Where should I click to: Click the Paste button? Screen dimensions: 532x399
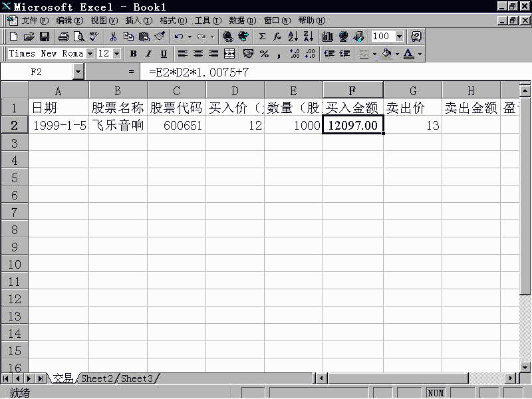[144, 38]
